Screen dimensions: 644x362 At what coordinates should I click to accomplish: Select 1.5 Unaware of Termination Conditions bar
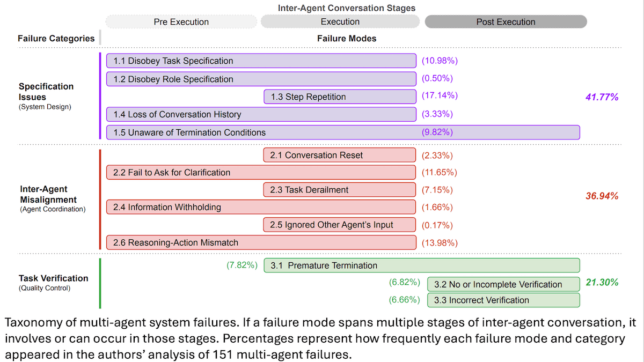coord(343,132)
